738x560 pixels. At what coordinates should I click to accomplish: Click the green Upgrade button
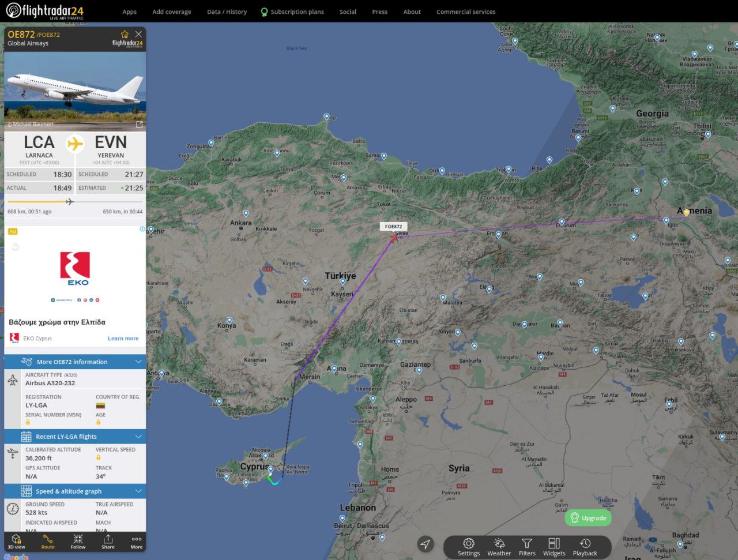coord(588,518)
